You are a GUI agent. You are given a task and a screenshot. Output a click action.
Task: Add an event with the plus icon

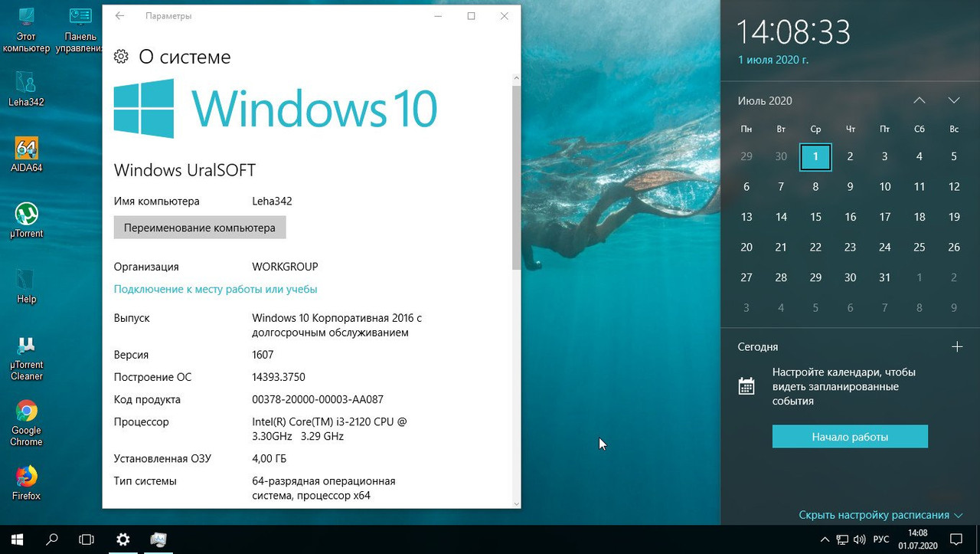956,347
